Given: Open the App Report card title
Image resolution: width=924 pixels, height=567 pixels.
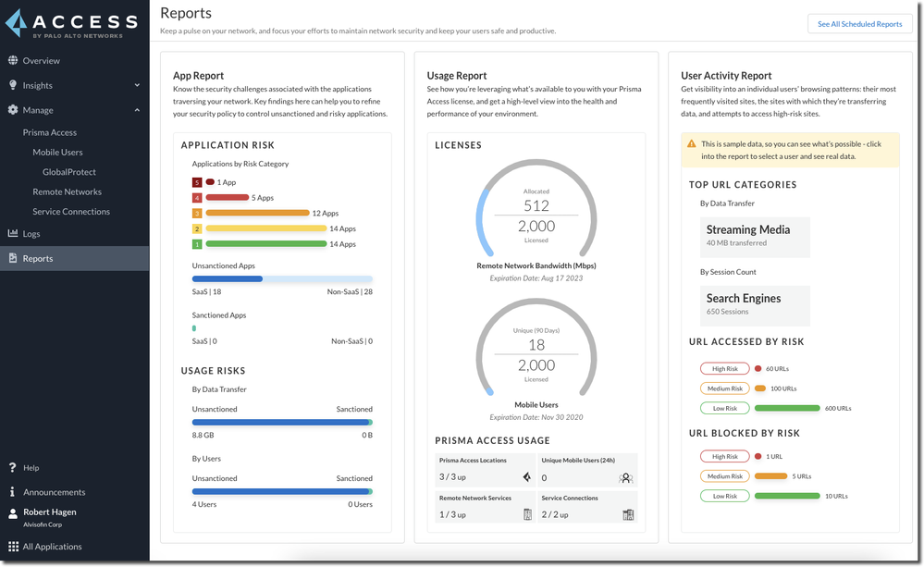Looking at the screenshot, I should [198, 76].
